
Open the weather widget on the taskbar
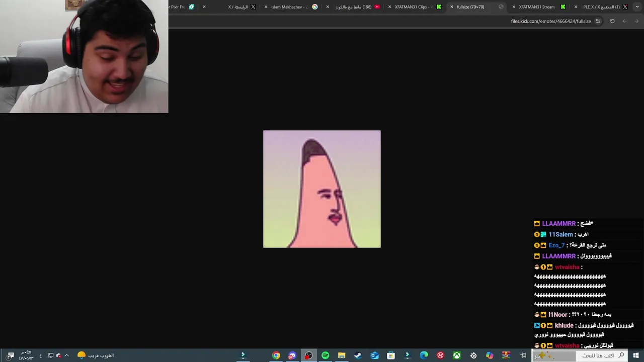(96, 355)
